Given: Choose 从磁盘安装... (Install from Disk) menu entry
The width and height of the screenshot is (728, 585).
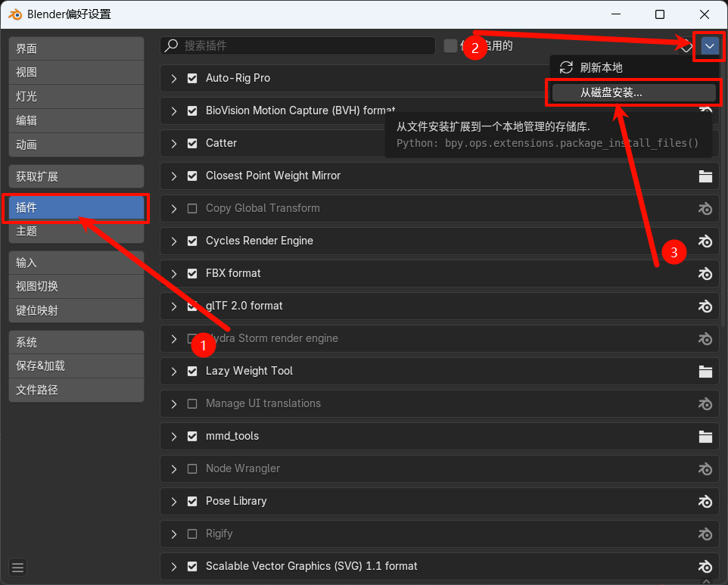Looking at the screenshot, I should [633, 93].
